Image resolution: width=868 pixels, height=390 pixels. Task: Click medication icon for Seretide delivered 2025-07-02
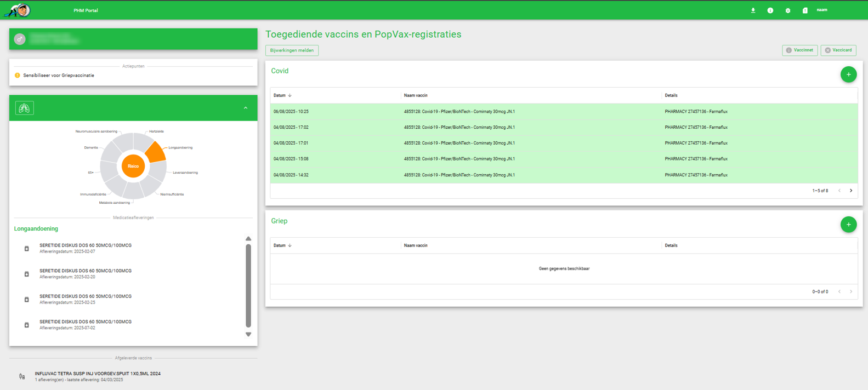(26, 325)
